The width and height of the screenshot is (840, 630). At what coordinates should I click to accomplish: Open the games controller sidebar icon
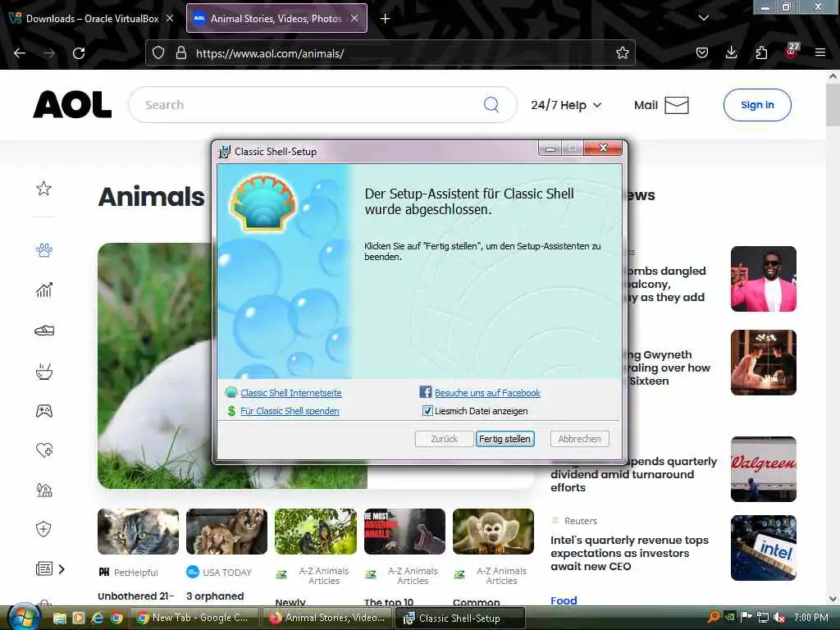tap(44, 411)
